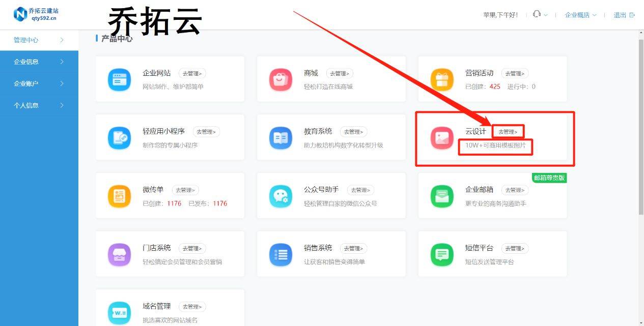Viewport: 644px width, 326px height.
Task: Click the 轻应用小程序 title text
Action: (x=164, y=131)
